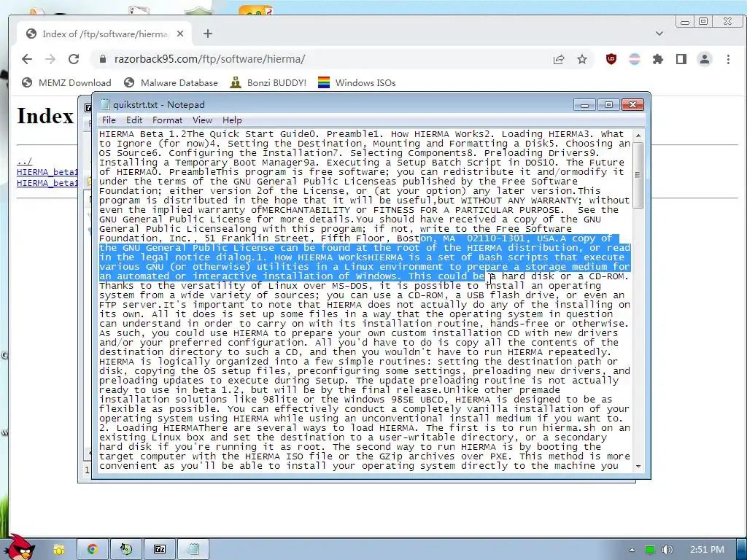The image size is (747, 560).
Task: Go back in Chrome browser
Action: coord(27,59)
